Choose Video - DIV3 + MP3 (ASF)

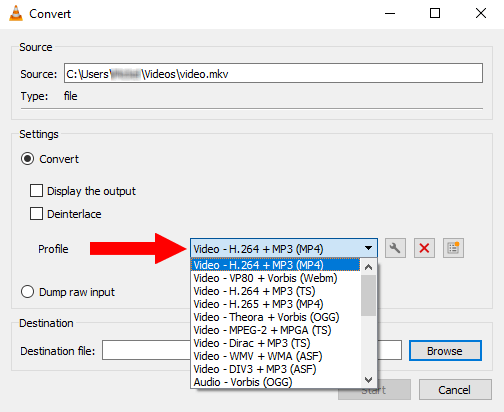[276, 369]
